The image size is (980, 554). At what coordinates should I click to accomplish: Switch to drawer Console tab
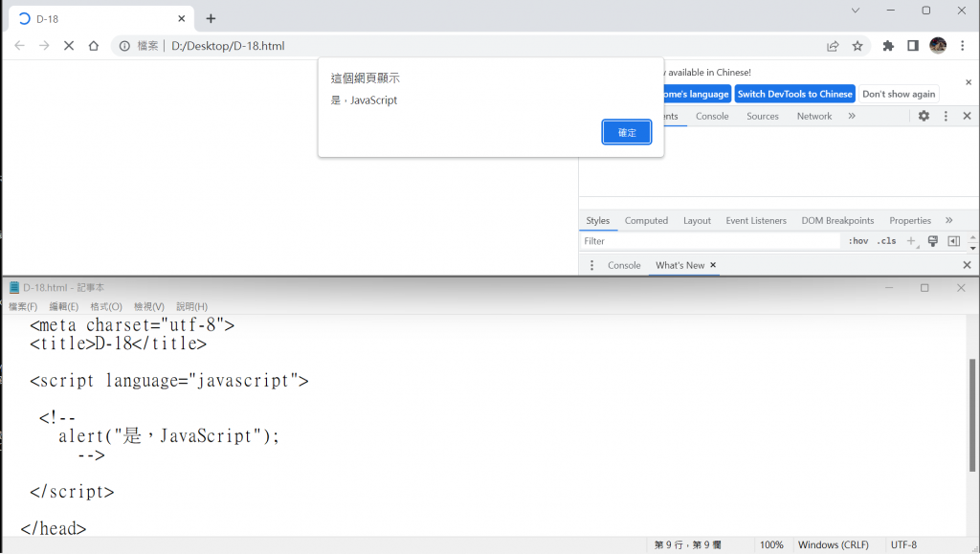tap(624, 265)
